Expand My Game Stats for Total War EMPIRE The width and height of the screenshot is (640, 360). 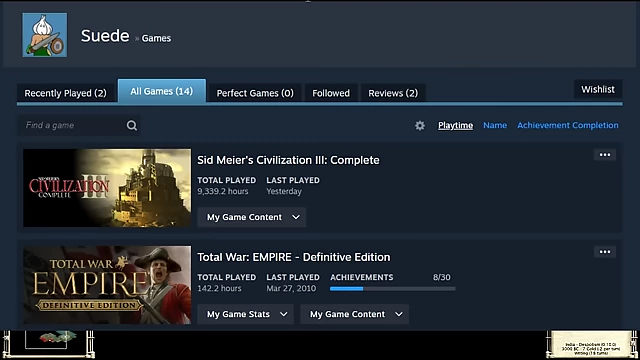tap(245, 314)
